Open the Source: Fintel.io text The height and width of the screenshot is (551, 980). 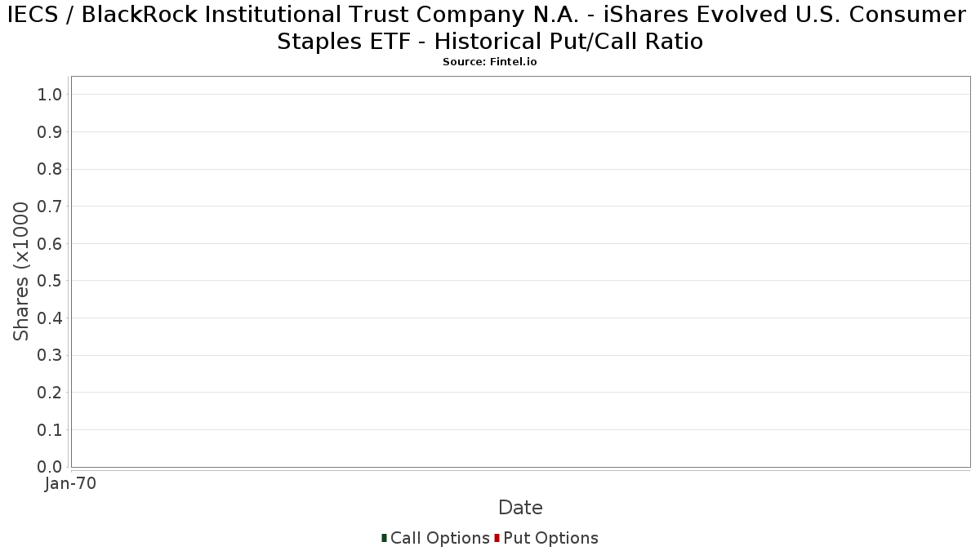[x=490, y=62]
